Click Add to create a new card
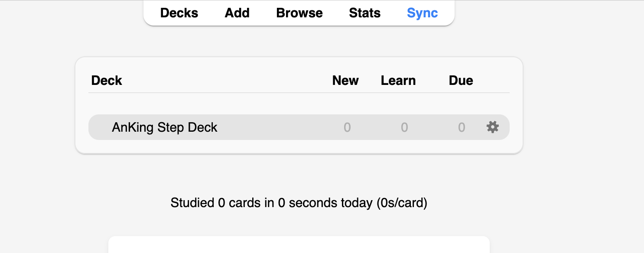This screenshot has width=644, height=253. pyautogui.click(x=237, y=13)
